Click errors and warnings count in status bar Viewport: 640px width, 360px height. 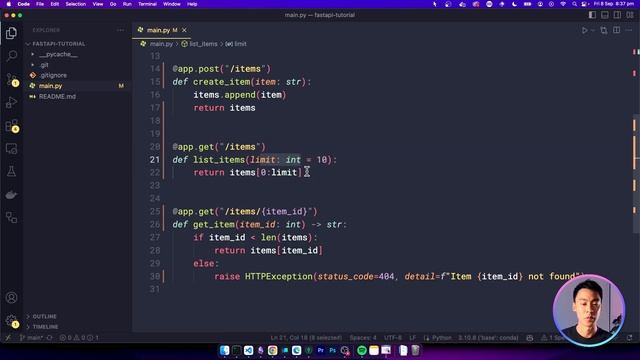click(79, 338)
